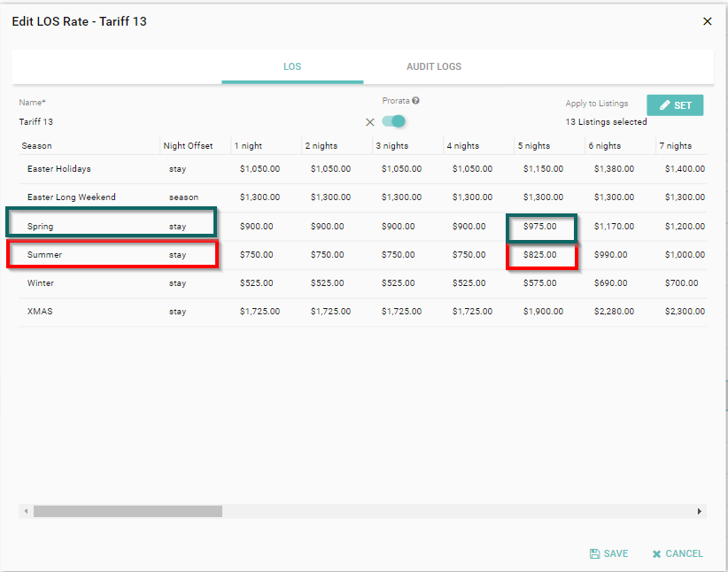
Task: Click the horizontal scrollbar thumb
Action: (x=128, y=511)
